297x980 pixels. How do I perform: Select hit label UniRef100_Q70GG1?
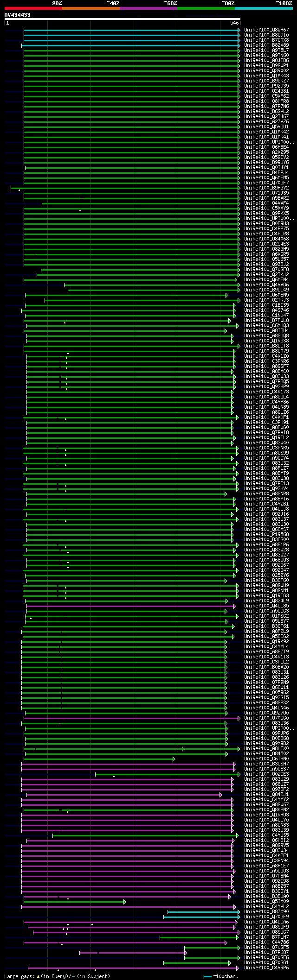click(266, 962)
